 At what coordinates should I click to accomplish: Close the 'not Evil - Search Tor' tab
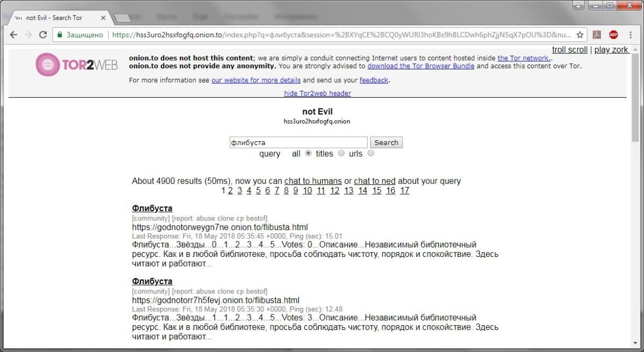pyautogui.click(x=103, y=18)
